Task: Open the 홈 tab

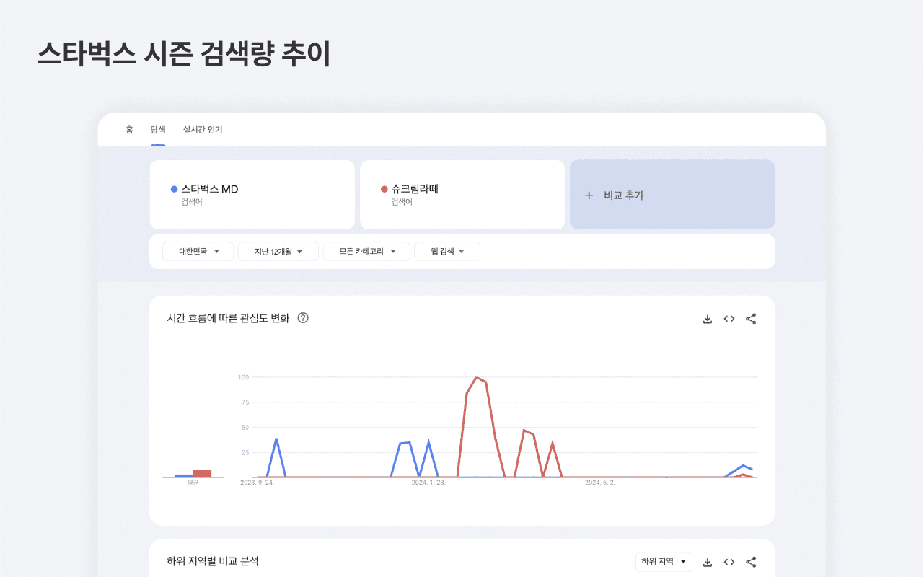Action: click(x=129, y=130)
